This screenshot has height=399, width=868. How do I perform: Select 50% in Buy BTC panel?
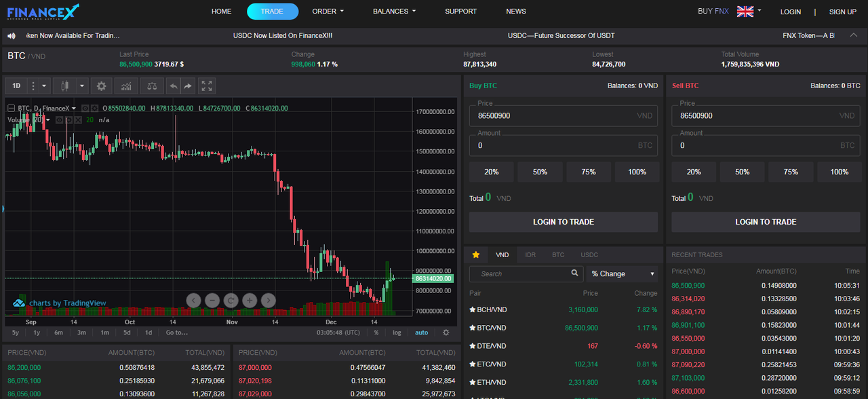[540, 172]
